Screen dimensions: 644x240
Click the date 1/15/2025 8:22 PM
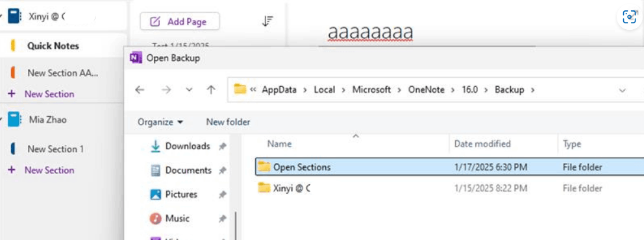[x=490, y=188]
